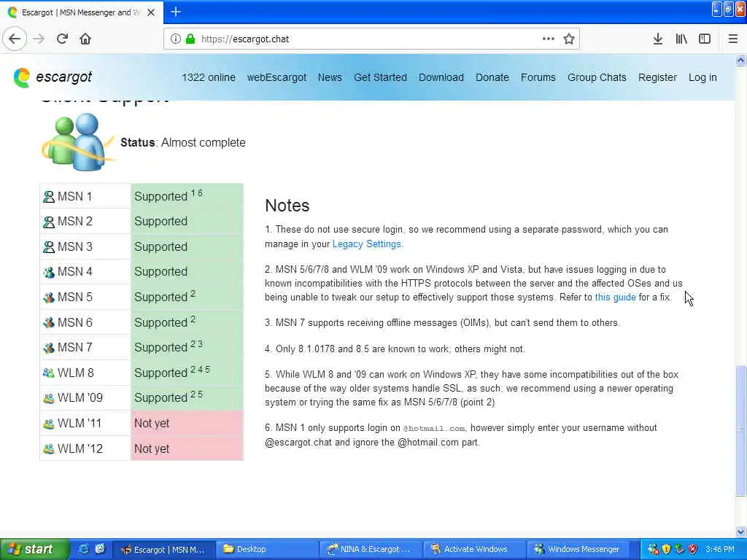Screen dimensions: 747x560
Task: Open the webEscargot nav item
Action: (276, 77)
